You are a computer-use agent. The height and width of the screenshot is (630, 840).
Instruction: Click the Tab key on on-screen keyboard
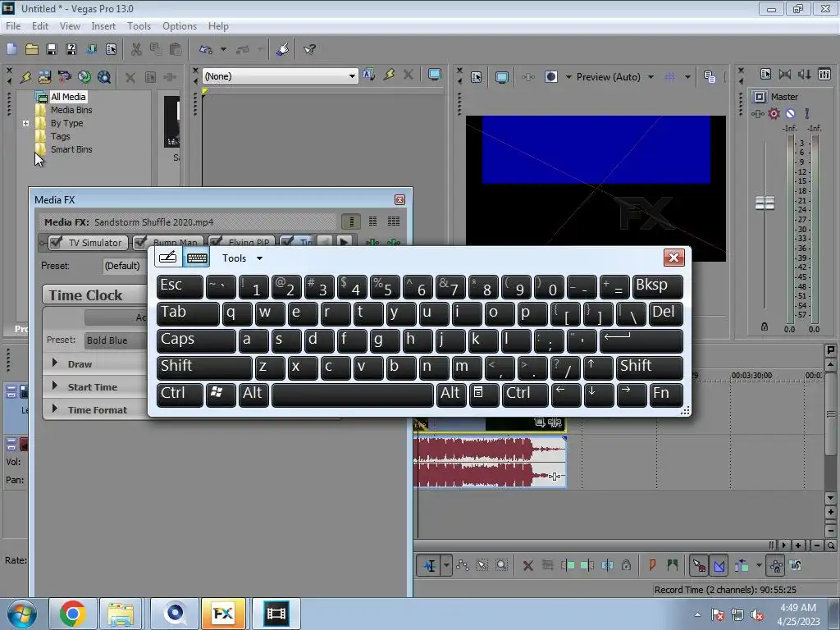tap(188, 313)
